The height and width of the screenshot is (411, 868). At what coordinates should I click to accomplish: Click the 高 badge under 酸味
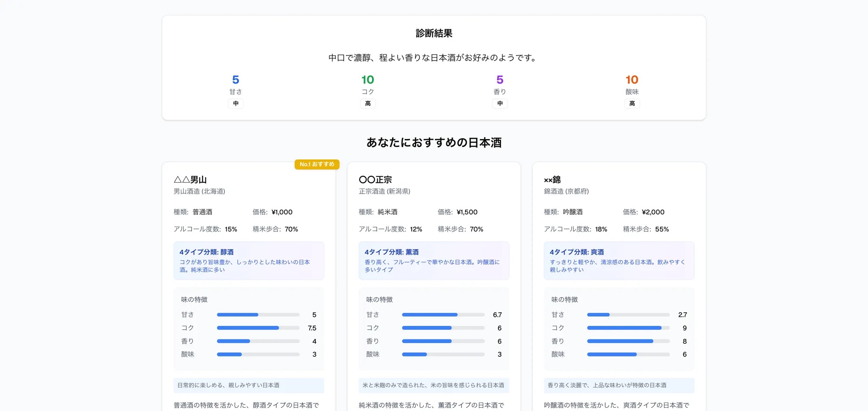click(632, 103)
